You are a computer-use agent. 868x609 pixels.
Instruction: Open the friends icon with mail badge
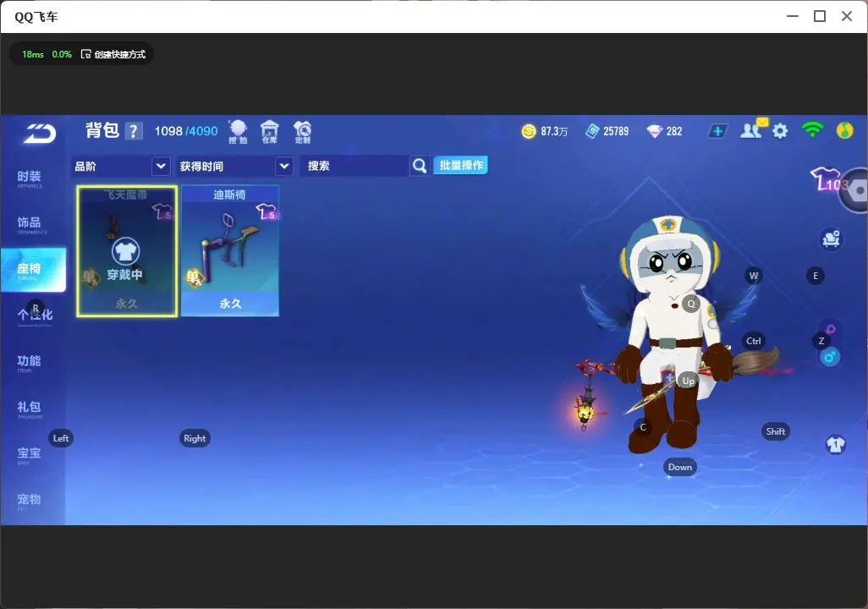[x=753, y=129]
